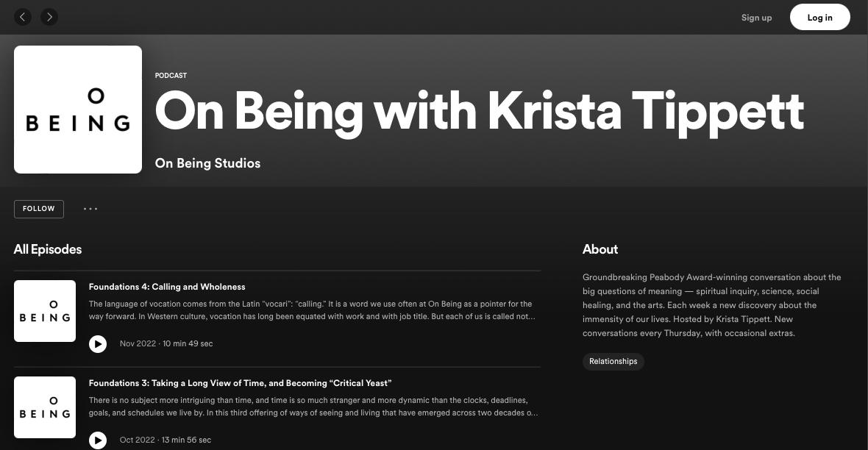Click 'Oct 2022 · 13 min 56 sec' text

[x=166, y=440]
